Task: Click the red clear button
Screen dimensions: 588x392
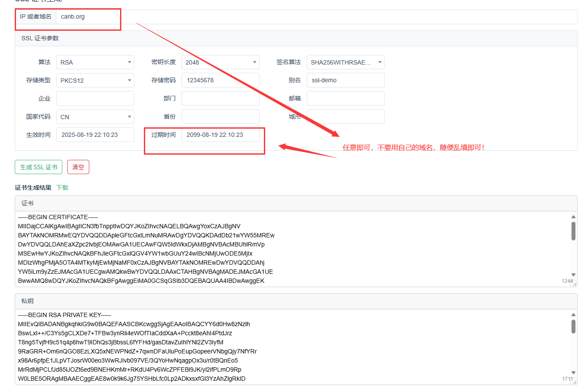Action: [x=78, y=167]
